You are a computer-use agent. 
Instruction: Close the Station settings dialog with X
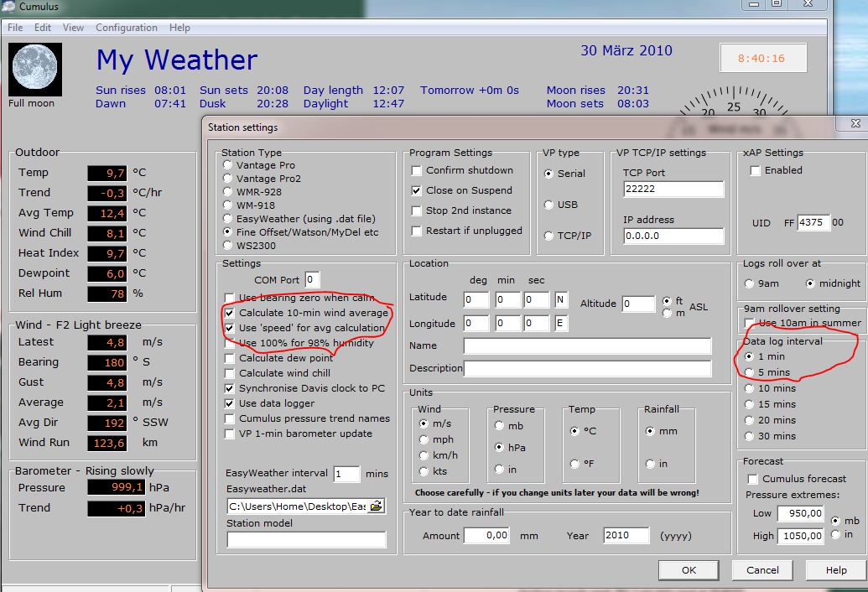855,124
